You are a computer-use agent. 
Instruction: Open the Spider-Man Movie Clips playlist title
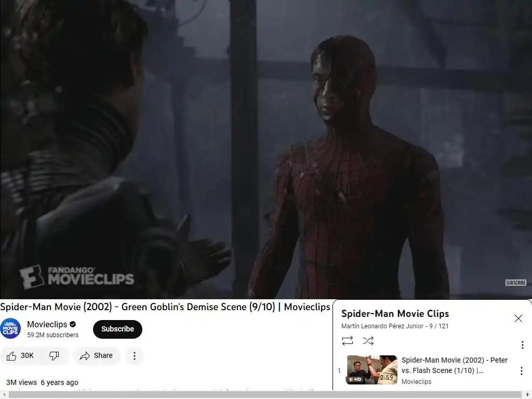[395, 313]
